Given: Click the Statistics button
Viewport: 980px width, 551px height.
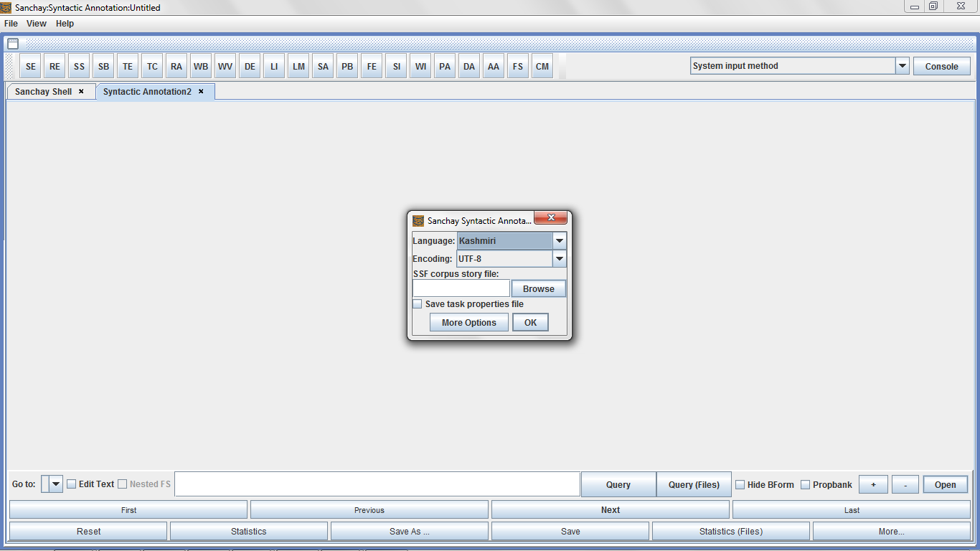Looking at the screenshot, I should (249, 532).
